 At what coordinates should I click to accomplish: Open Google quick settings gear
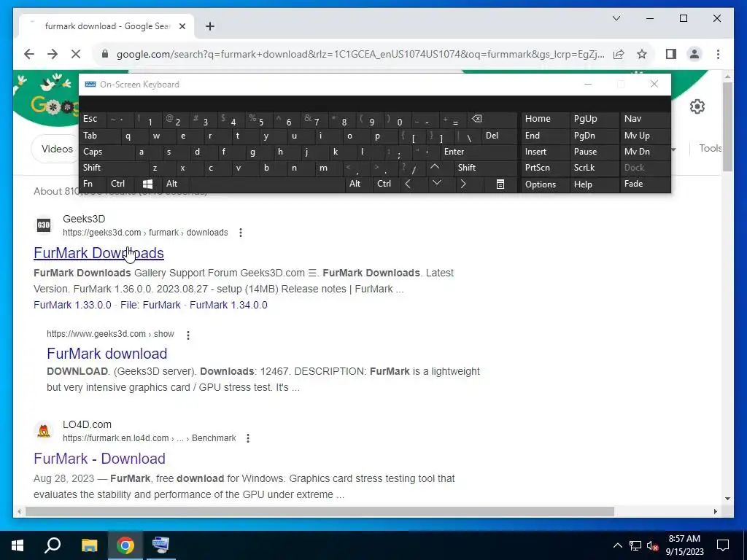697,106
